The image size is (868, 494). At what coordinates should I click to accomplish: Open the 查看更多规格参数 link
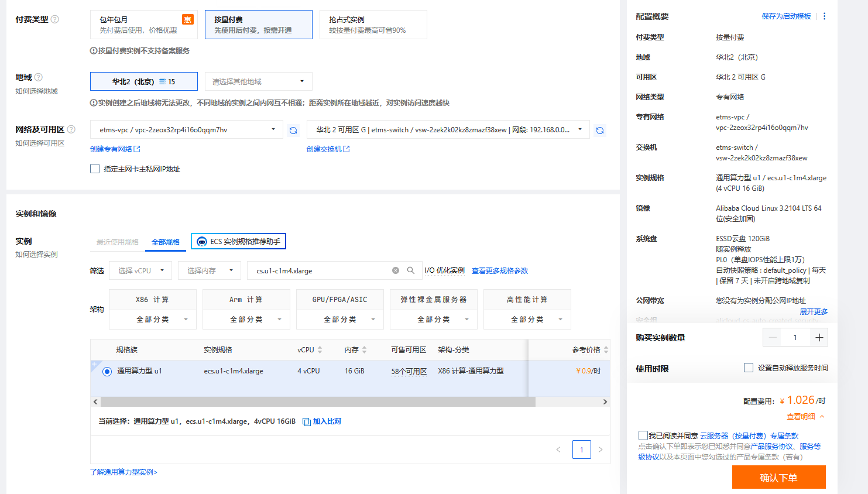coord(500,270)
